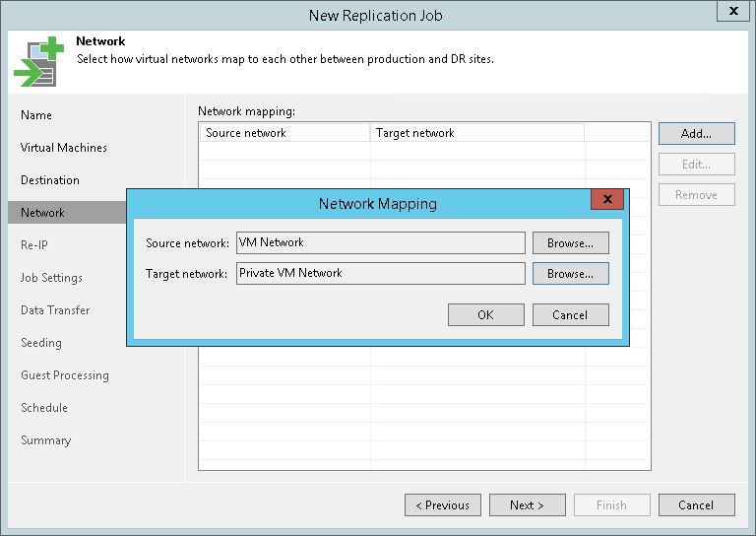Go back with the Previous button

pos(442,505)
